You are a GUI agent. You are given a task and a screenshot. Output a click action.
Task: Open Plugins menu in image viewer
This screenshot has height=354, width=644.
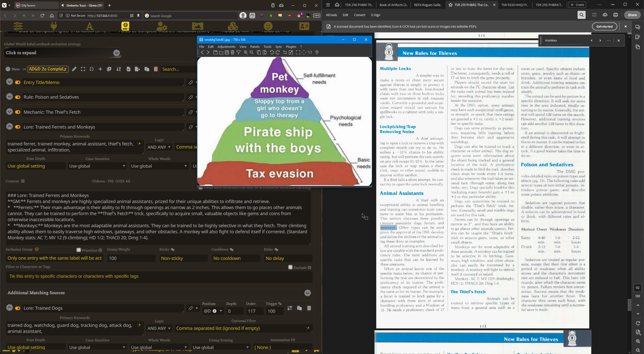291,47
